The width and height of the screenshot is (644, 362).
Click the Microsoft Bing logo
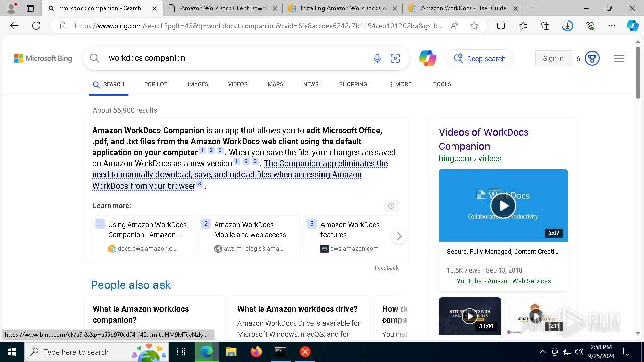click(43, 58)
